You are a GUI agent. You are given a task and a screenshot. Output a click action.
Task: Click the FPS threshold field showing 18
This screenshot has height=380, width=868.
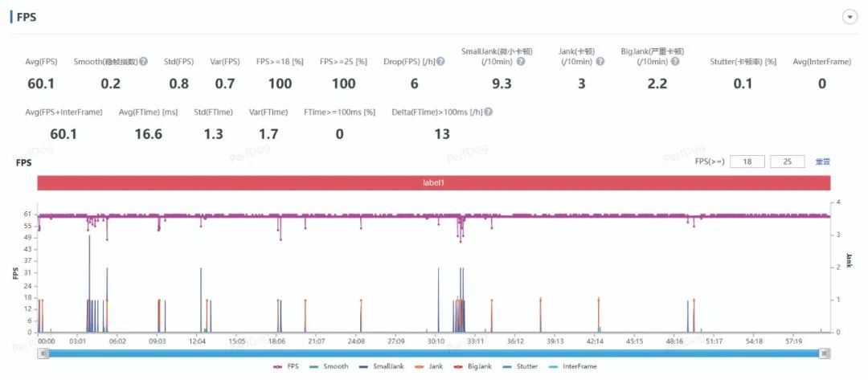click(x=747, y=161)
